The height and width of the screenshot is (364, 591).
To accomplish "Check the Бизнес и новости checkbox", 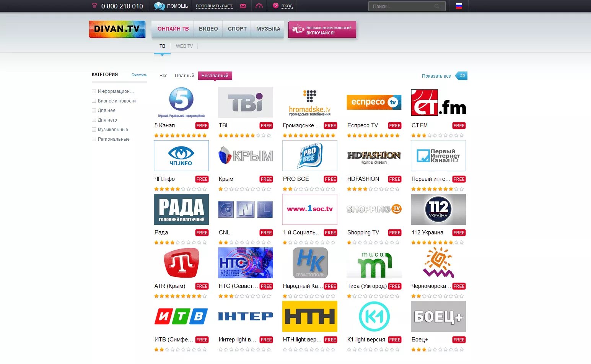I will click(94, 101).
